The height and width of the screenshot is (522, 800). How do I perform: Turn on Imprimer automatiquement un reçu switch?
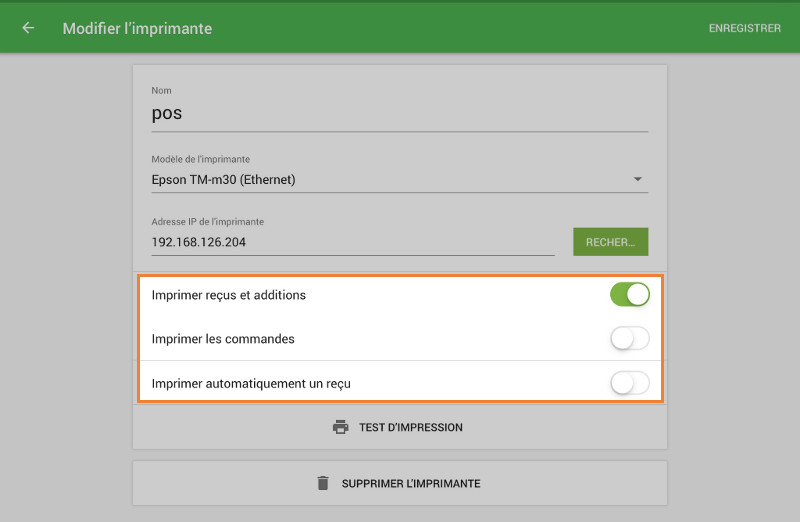pyautogui.click(x=629, y=383)
